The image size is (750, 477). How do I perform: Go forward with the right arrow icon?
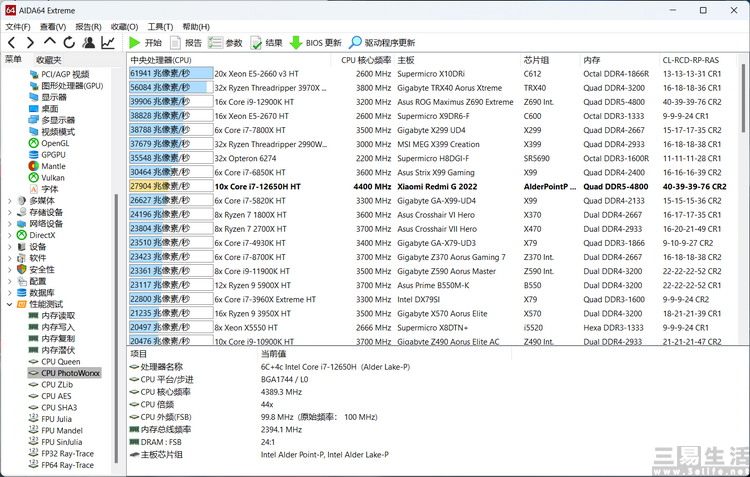[30, 43]
